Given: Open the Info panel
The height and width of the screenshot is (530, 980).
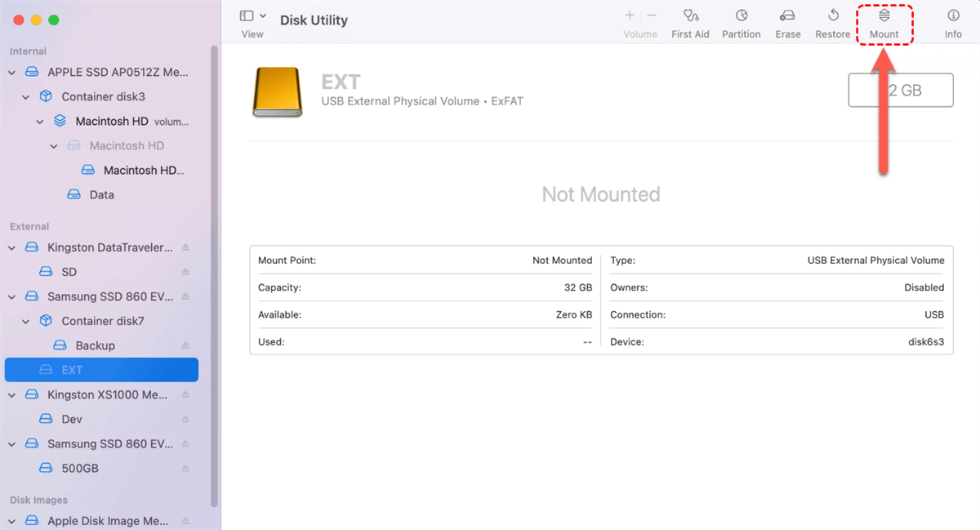Looking at the screenshot, I should pyautogui.click(x=953, y=16).
